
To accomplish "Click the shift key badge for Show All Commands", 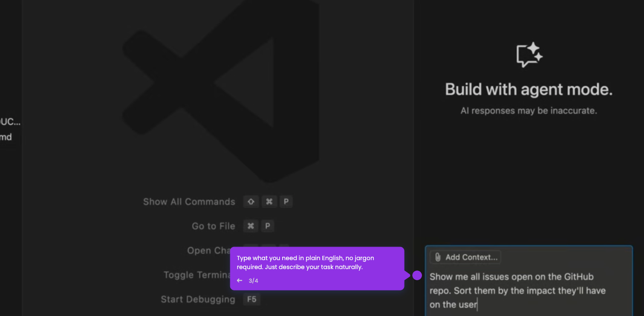I will (x=251, y=202).
